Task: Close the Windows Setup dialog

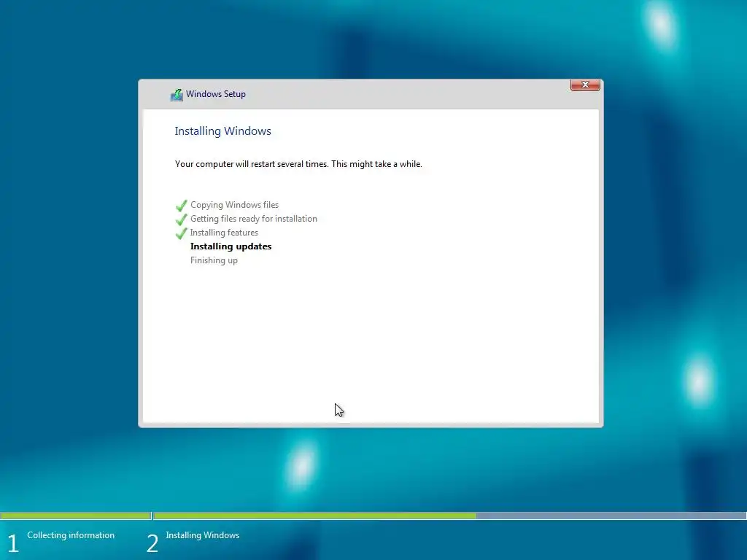Action: (x=585, y=85)
